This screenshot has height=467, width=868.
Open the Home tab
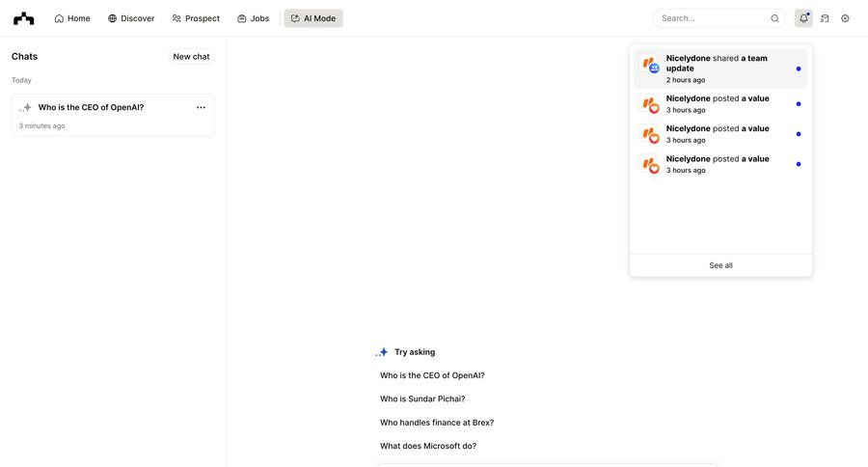click(72, 18)
